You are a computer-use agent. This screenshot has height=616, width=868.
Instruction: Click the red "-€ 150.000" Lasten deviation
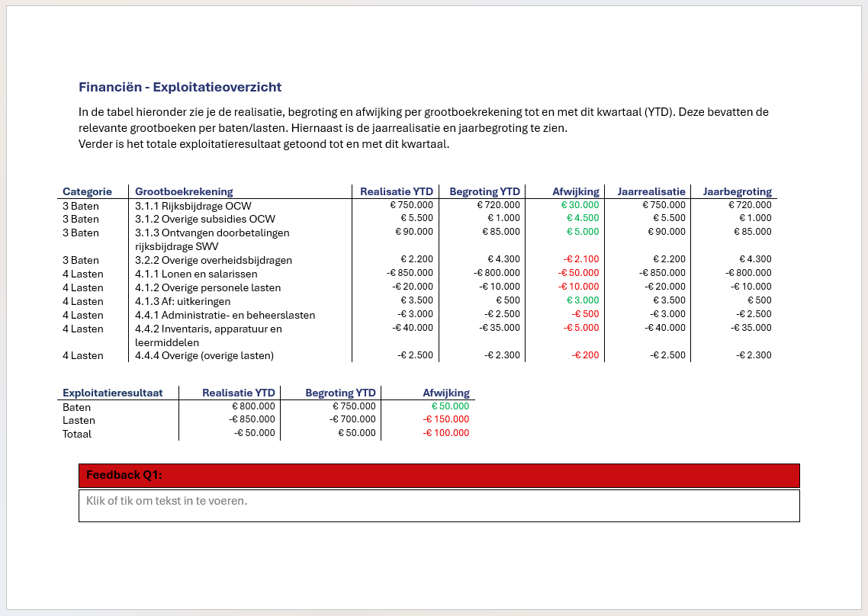click(446, 419)
